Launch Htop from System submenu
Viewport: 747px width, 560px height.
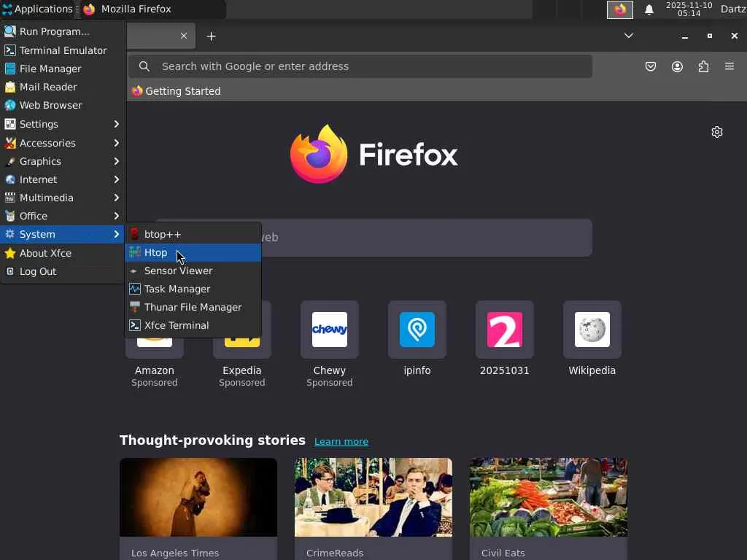tap(193, 252)
